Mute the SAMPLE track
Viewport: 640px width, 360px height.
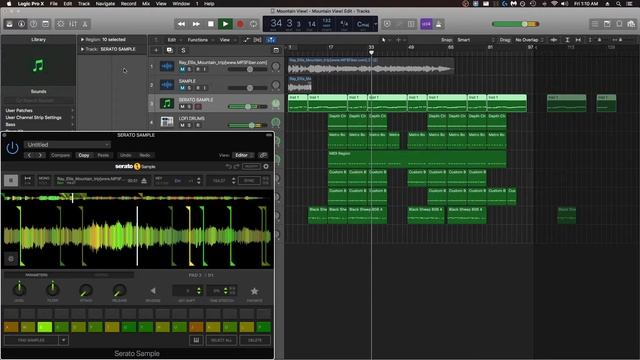coord(182,88)
